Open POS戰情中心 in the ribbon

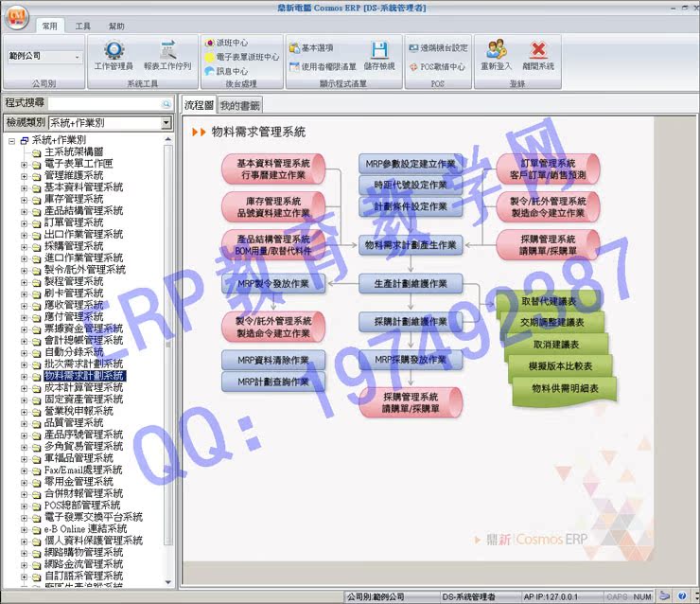point(437,66)
